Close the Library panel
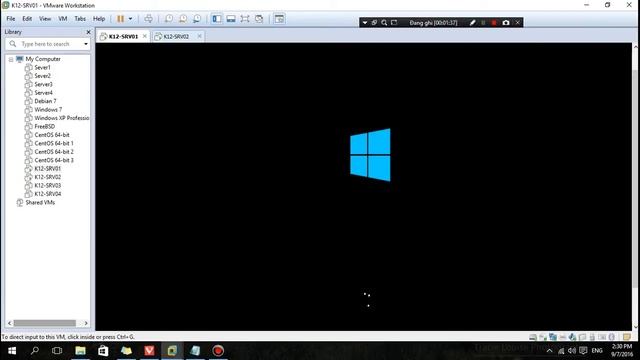The height and width of the screenshot is (360, 640). tap(88, 32)
